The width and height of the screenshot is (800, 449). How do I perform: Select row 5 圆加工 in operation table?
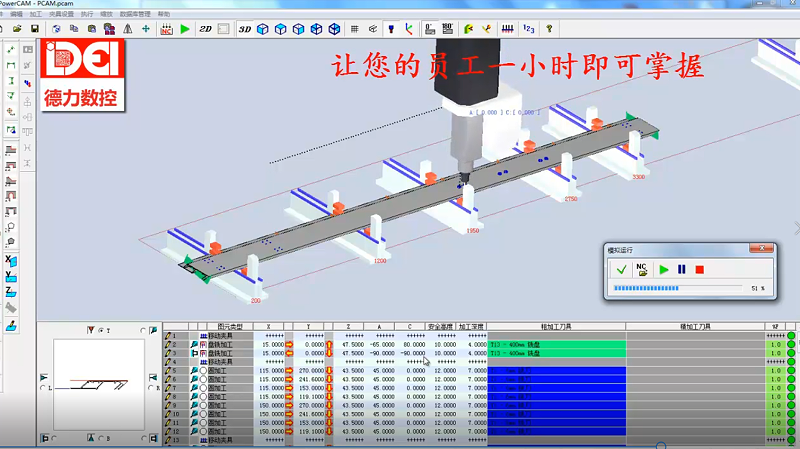pos(232,370)
